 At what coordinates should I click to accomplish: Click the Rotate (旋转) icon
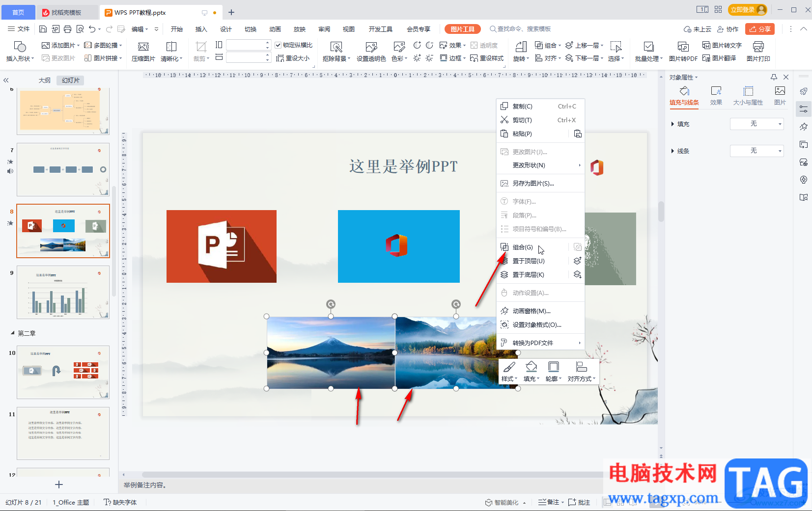(x=521, y=47)
